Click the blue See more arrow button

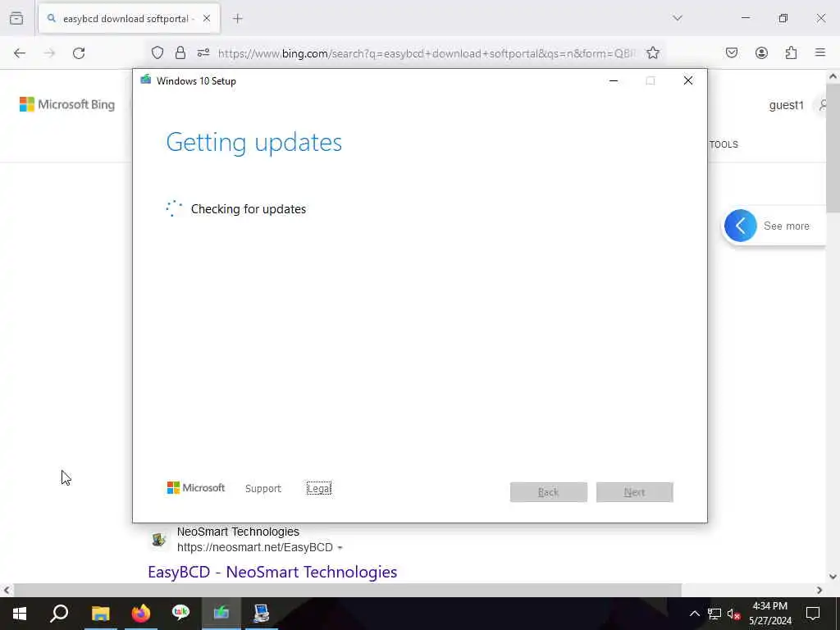pos(741,226)
